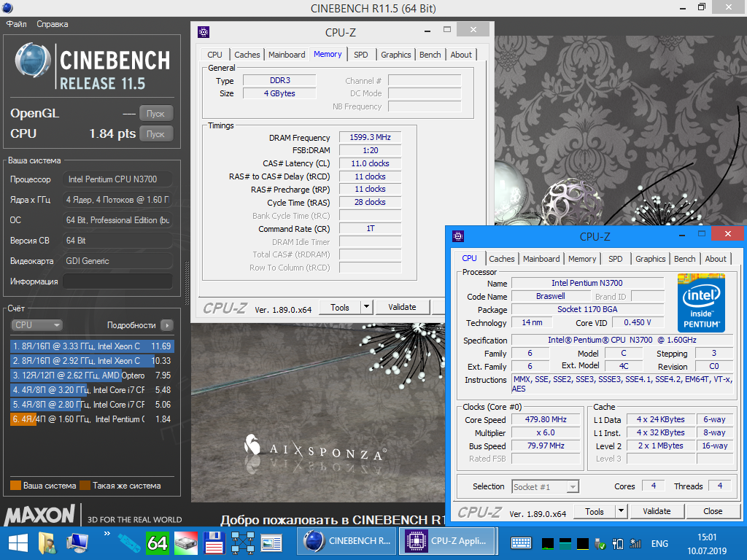Viewport: 747px width, 560px height.
Task: Select ranking row 3 AMD Opteron 7.95
Action: [x=92, y=376]
